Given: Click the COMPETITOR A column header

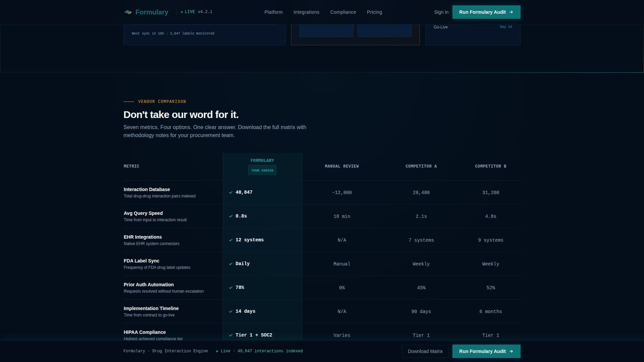Looking at the screenshot, I should 421,166.
